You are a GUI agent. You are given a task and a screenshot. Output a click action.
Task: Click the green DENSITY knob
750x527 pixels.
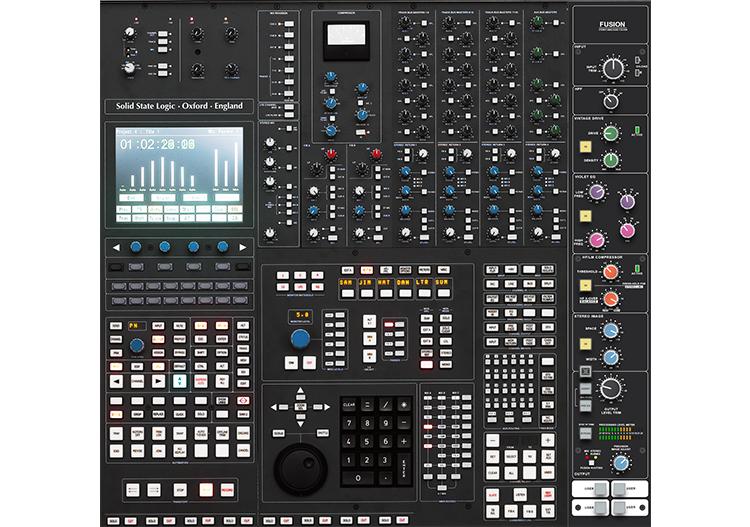611,160
